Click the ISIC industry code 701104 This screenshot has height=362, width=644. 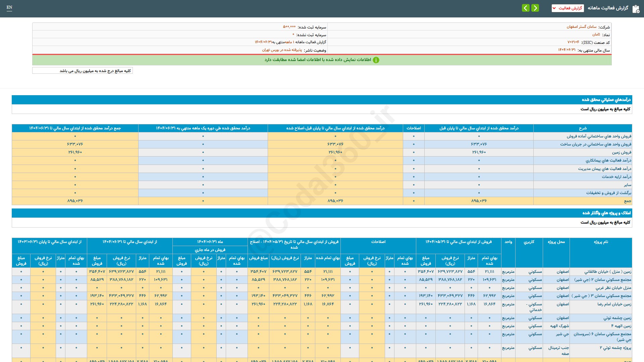coord(573,42)
